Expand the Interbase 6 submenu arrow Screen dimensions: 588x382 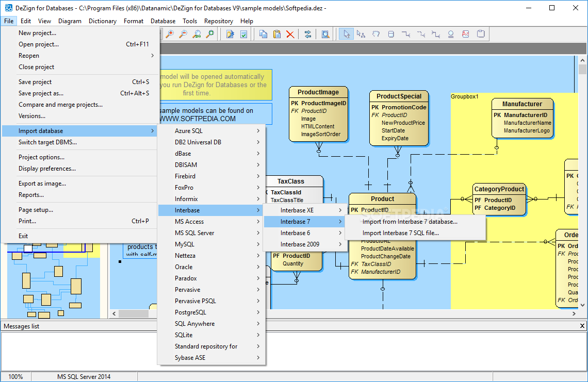coord(340,233)
